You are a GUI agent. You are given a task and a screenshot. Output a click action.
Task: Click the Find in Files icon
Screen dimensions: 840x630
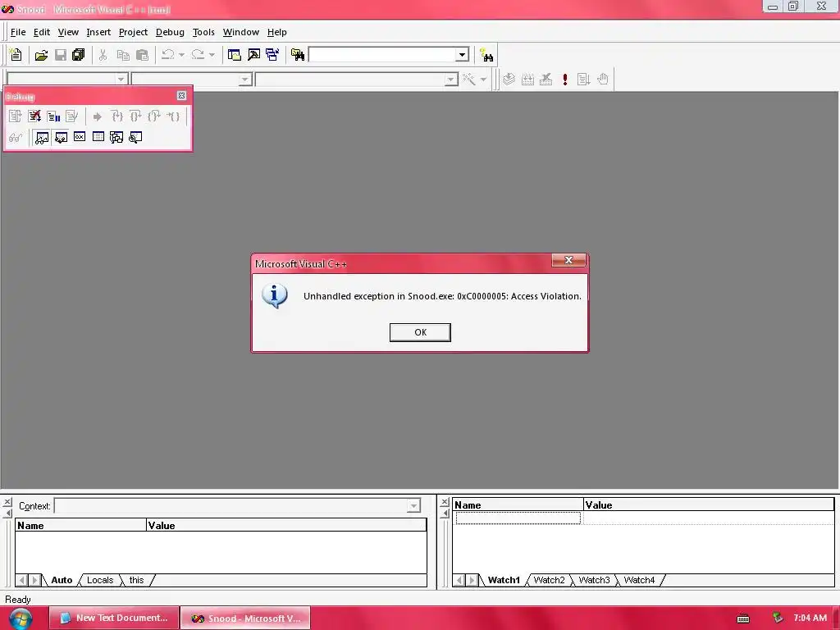click(297, 55)
